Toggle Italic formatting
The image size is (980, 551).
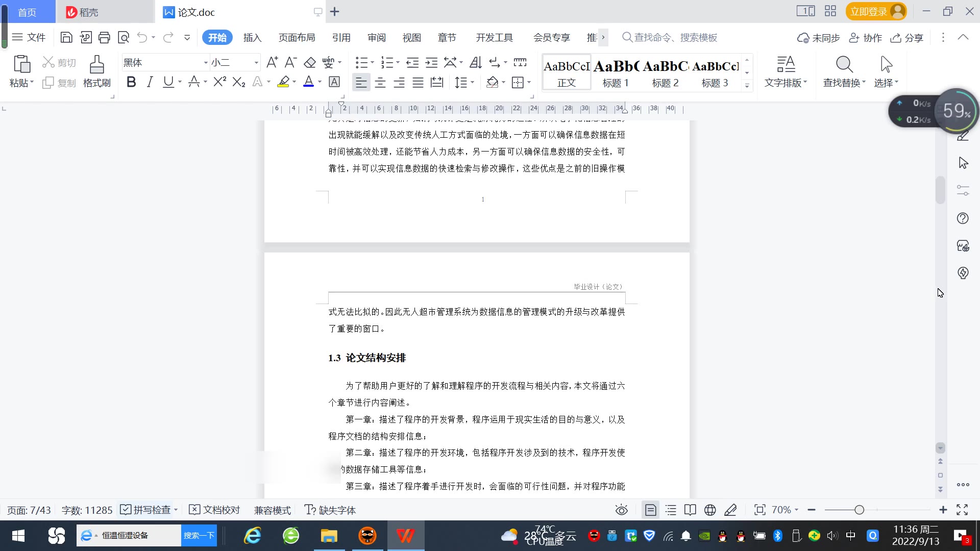[x=150, y=82]
